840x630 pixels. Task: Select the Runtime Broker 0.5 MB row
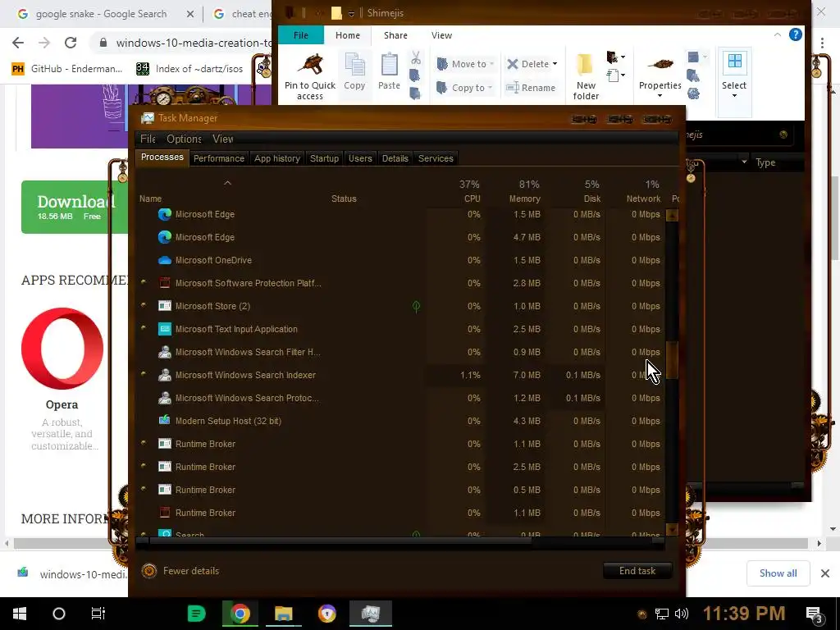coord(399,490)
